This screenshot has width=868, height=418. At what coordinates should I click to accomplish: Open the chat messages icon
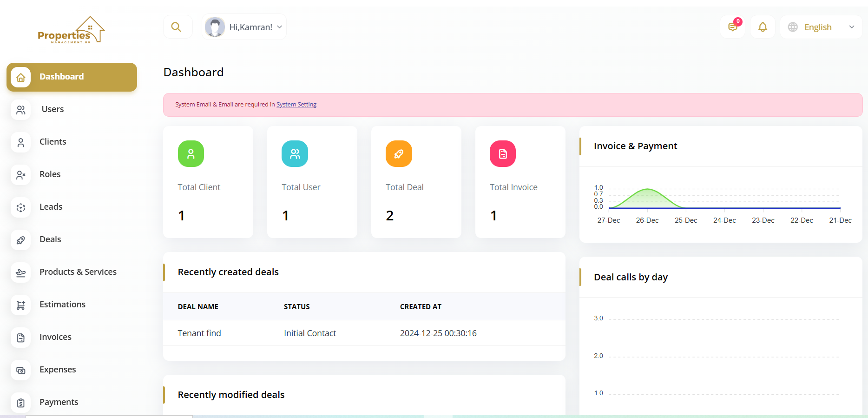tap(732, 27)
